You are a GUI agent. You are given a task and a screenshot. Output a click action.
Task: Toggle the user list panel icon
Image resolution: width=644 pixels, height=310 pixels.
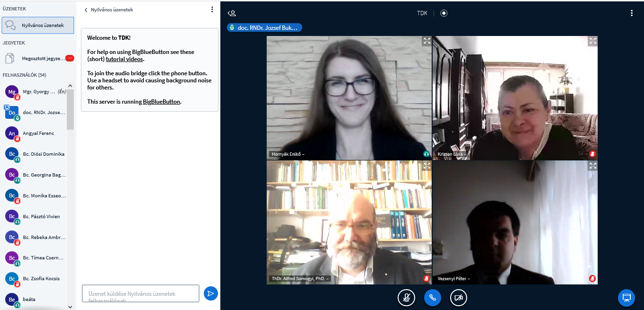click(231, 13)
